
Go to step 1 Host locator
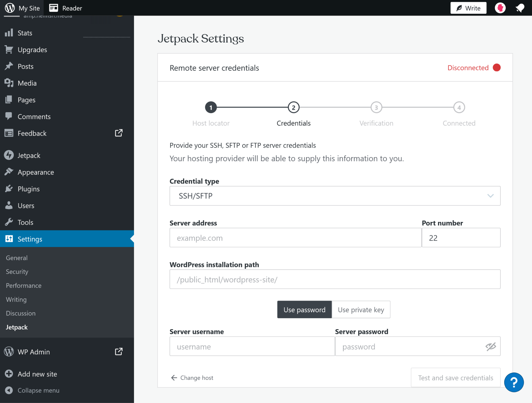coord(211,108)
